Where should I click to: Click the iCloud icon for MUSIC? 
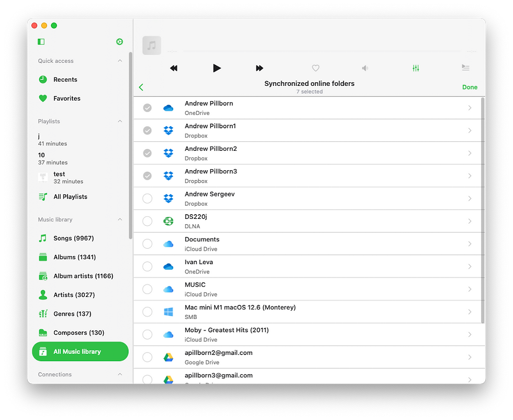click(169, 289)
